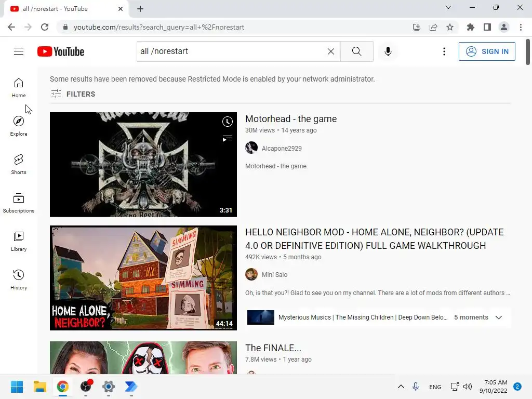Click the Chrome taskbar icon
This screenshot has height=399, width=532.
[63, 387]
